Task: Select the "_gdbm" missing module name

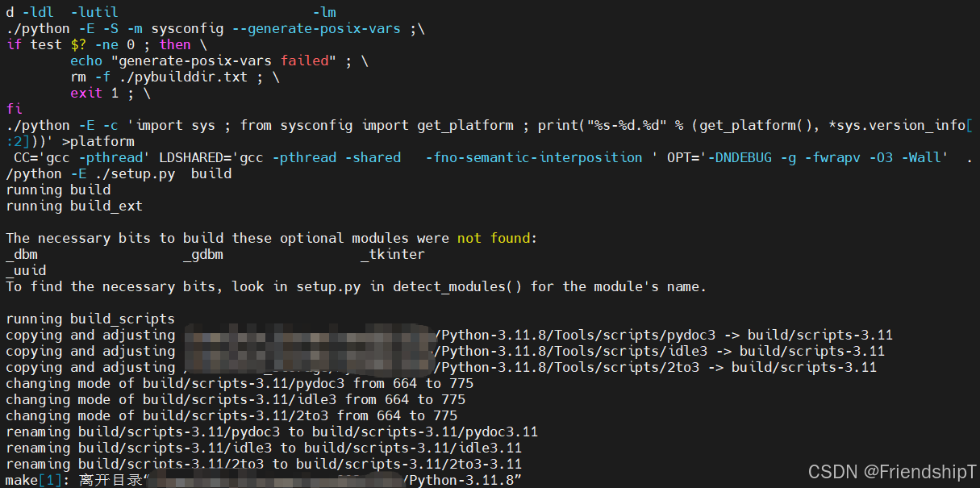Action: tap(203, 254)
